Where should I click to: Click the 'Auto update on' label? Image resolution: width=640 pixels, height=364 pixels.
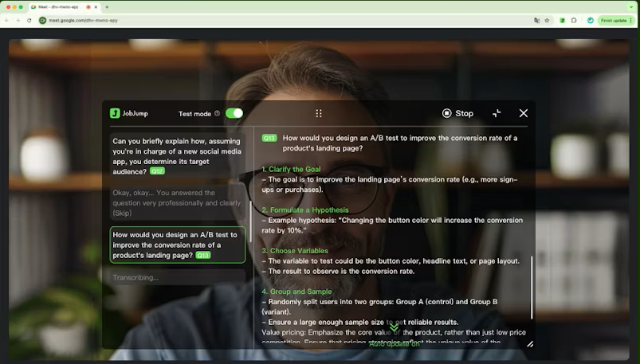(395, 344)
